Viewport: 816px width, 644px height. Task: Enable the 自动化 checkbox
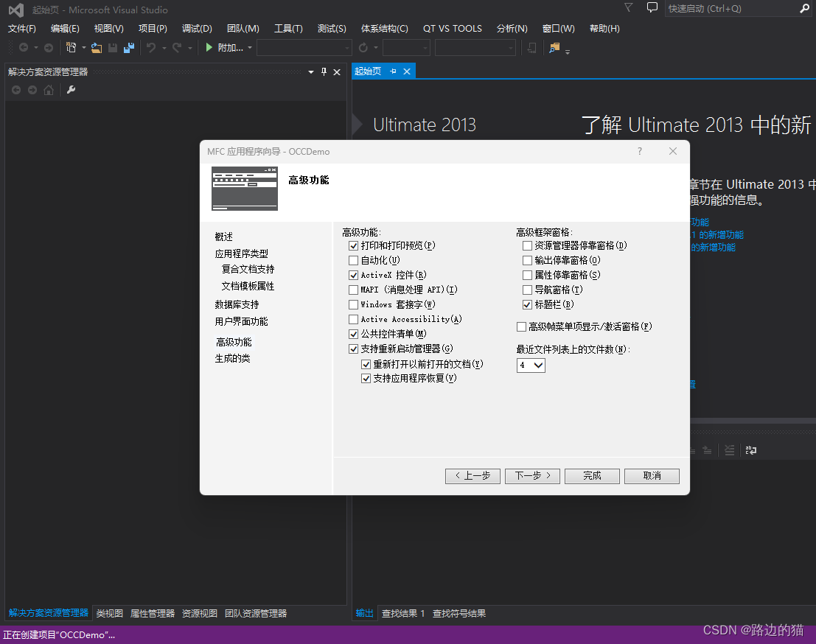tap(353, 260)
